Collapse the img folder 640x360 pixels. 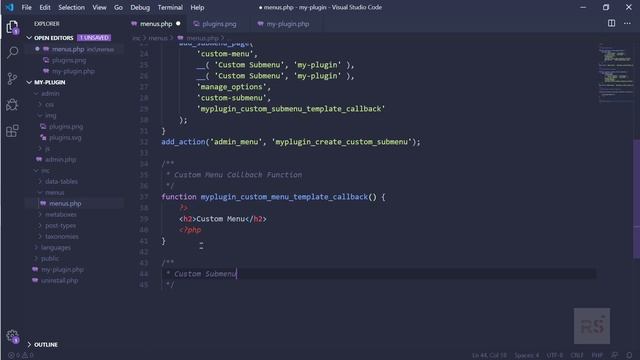tap(50, 115)
